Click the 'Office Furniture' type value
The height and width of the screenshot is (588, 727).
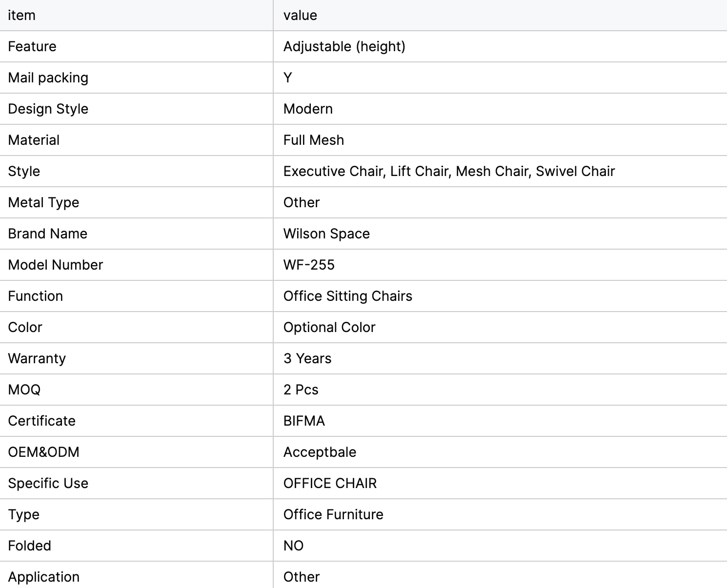[333, 514]
